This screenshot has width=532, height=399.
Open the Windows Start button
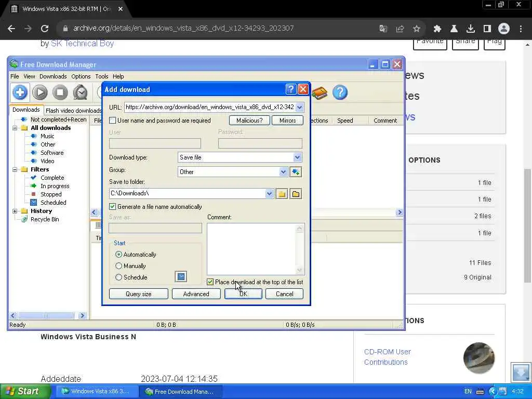tap(25, 392)
